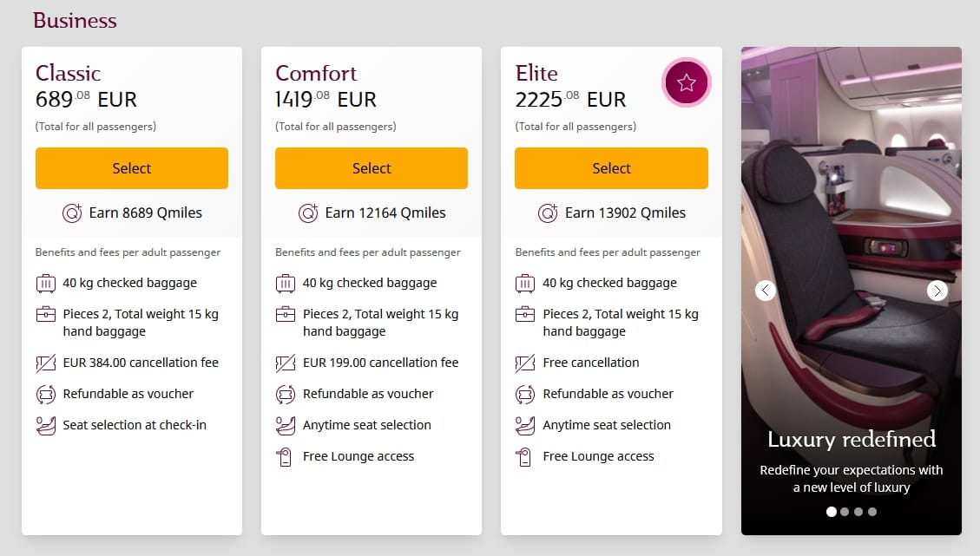Select the Classic fare for 689 EUR

point(132,168)
